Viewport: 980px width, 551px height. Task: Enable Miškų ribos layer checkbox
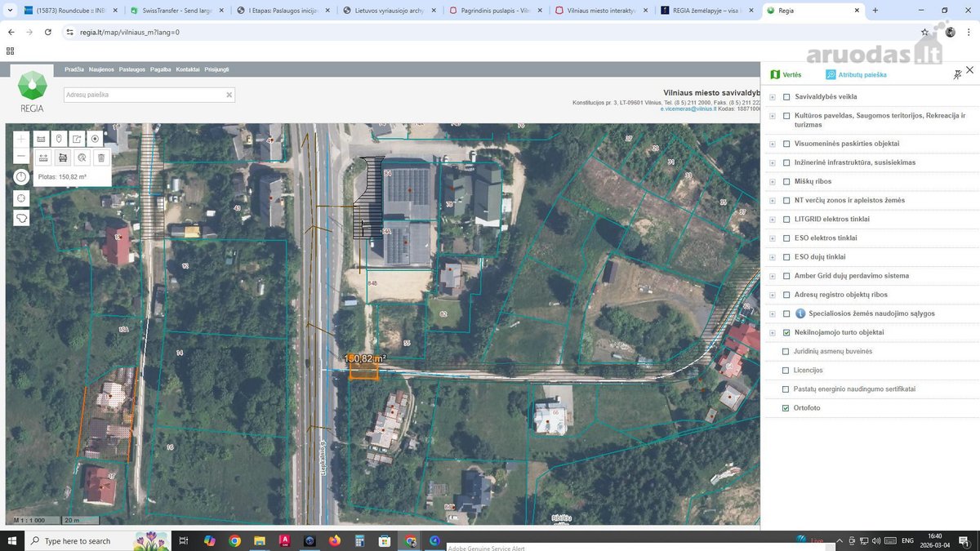[786, 181]
